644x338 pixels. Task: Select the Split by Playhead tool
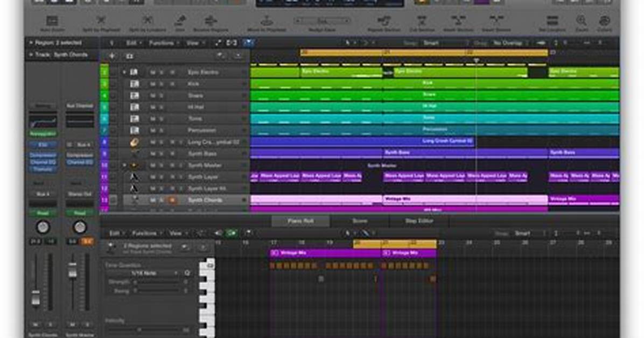(x=101, y=20)
